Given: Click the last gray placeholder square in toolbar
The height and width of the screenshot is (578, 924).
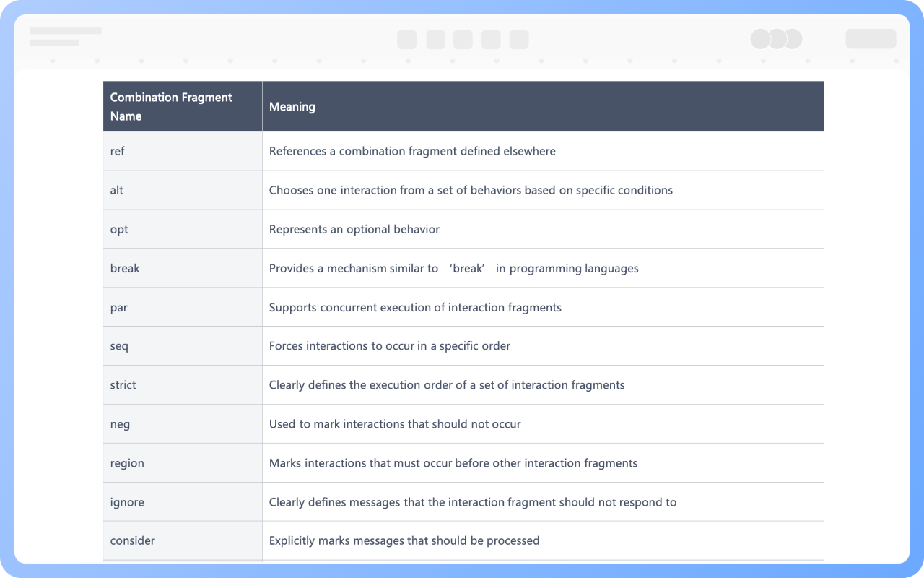Looking at the screenshot, I should pos(519,39).
